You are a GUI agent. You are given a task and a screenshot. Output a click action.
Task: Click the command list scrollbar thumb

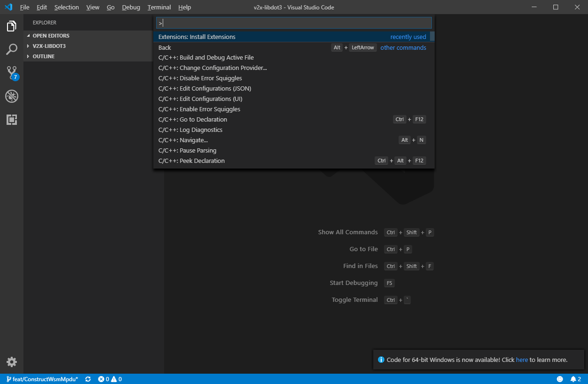432,36
